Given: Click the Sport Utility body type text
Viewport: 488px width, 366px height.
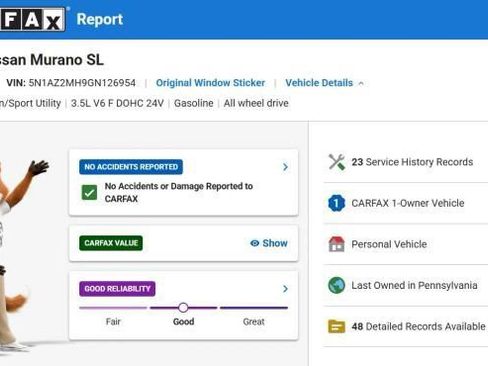Looking at the screenshot, I should click(30, 103).
